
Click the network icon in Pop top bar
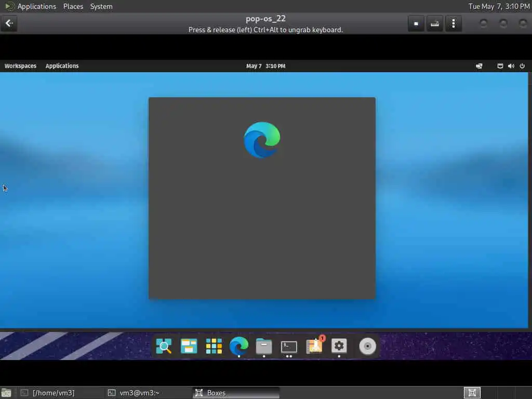500,66
